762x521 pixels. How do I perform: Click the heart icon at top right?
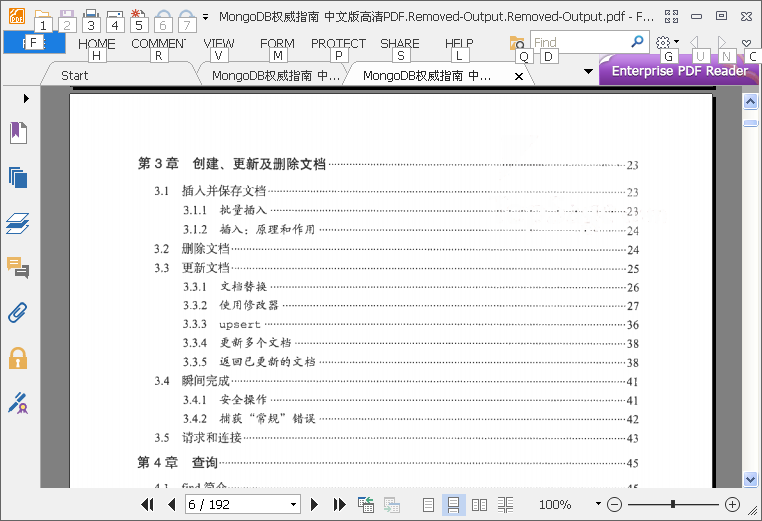click(747, 43)
